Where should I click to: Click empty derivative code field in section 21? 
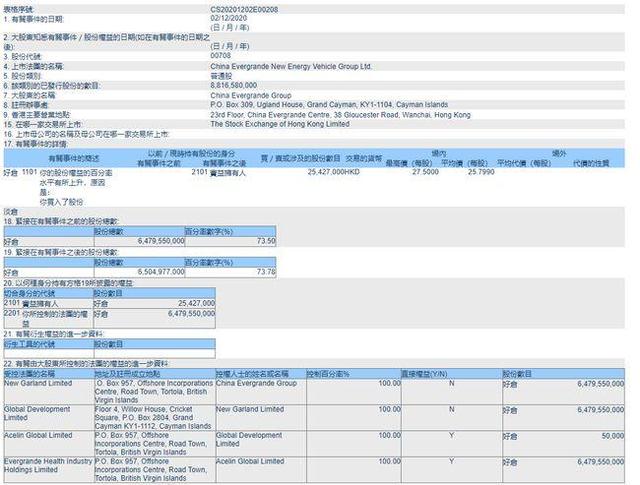(x=49, y=354)
